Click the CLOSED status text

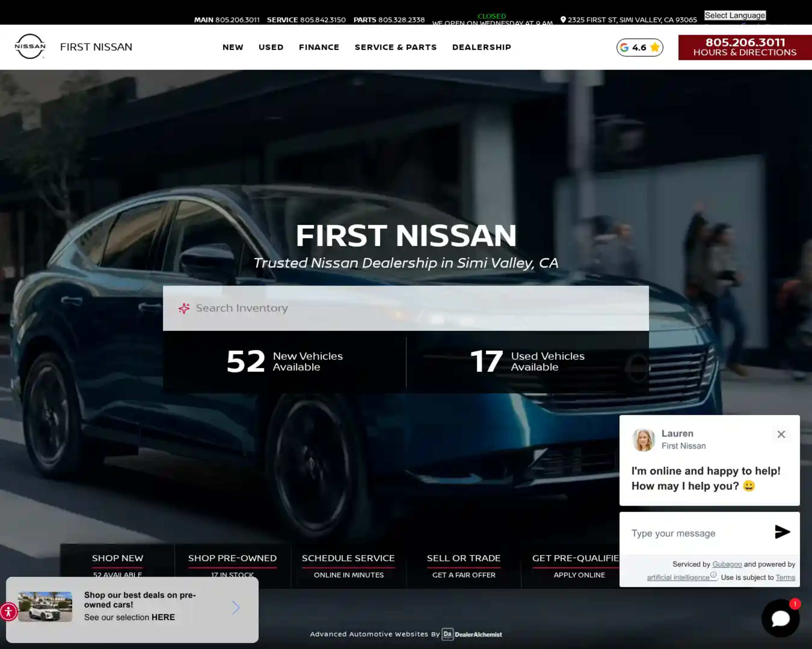[491, 16]
